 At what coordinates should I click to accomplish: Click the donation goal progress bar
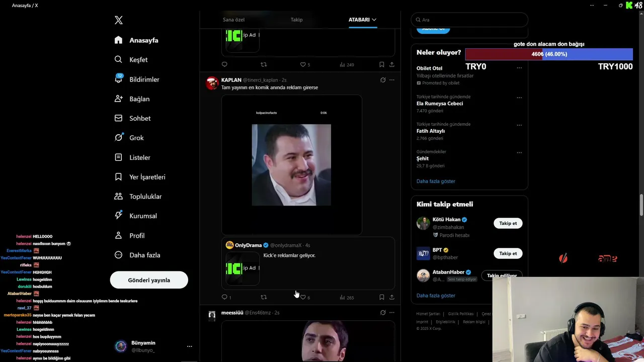point(549,54)
